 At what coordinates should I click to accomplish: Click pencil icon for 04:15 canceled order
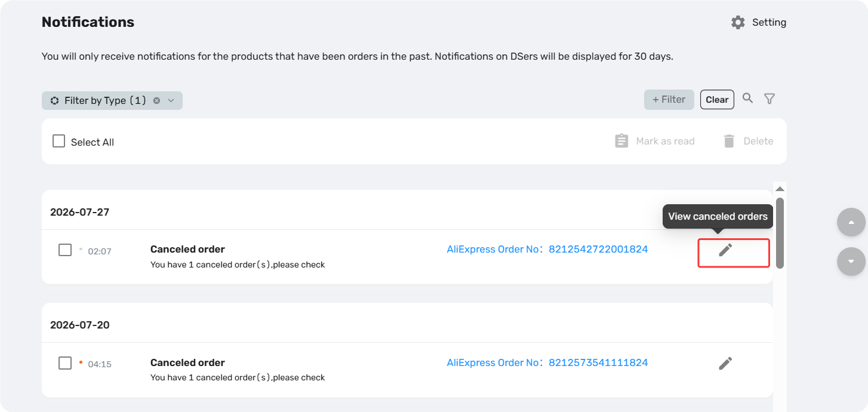pyautogui.click(x=725, y=363)
